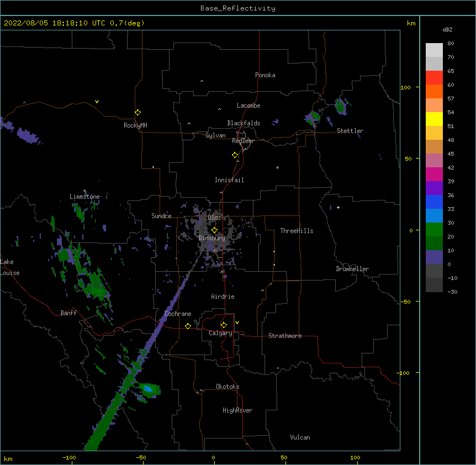Select the Didsbury label
Image resolution: width=476 pixels, height=465 pixels.
point(212,238)
